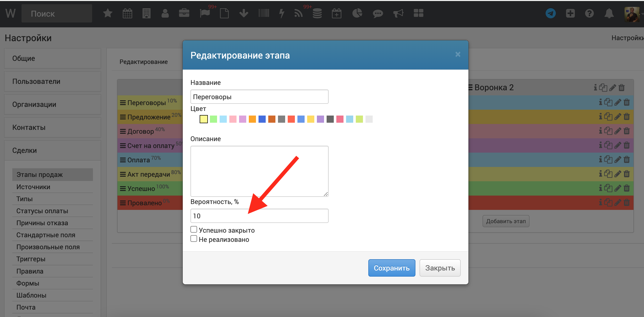Delete the Воронка 2 funnel via trash icon
The image size is (644, 317).
(622, 88)
